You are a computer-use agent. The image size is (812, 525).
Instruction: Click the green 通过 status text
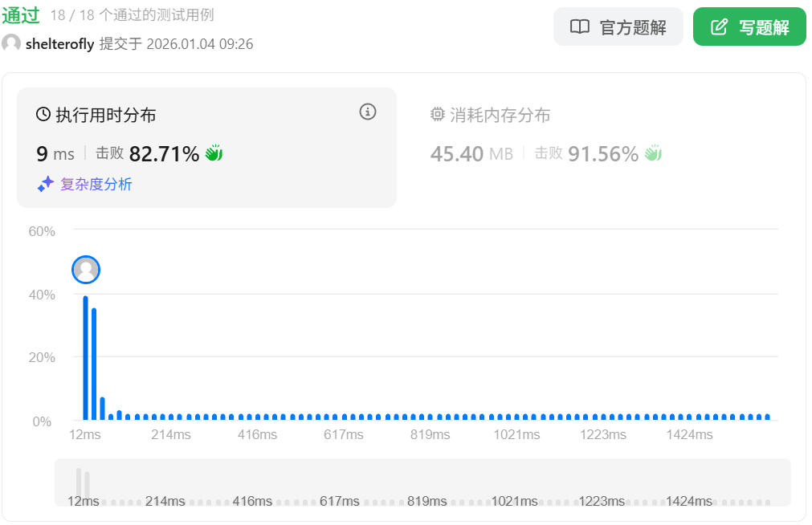click(21, 15)
